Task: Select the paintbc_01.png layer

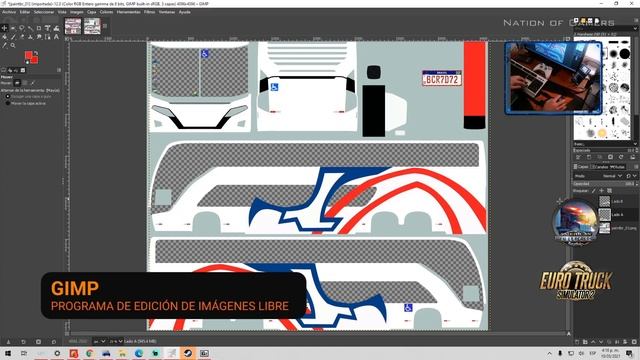Action: coord(618,228)
